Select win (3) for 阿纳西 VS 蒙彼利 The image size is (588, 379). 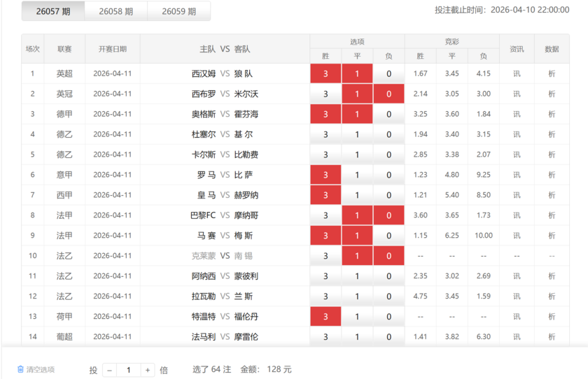(325, 276)
